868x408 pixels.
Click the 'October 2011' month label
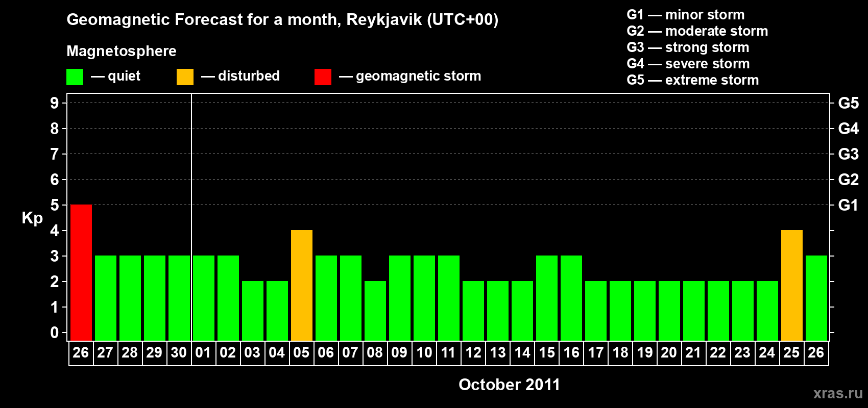tap(509, 385)
